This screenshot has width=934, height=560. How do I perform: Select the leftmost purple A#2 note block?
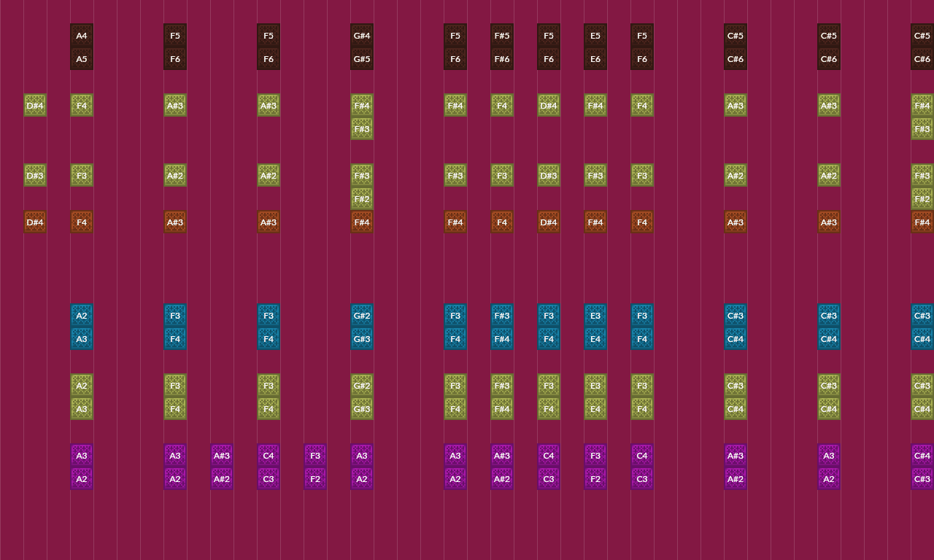click(222, 479)
